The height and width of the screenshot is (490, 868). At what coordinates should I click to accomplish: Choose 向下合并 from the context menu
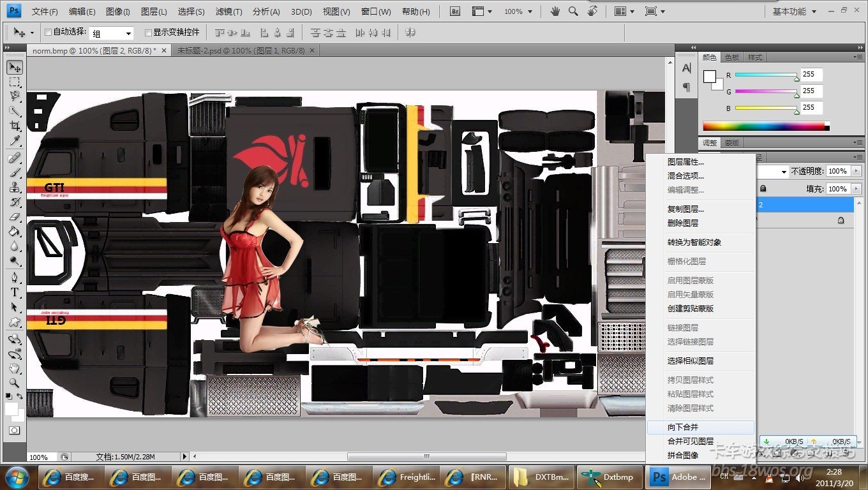[683, 427]
